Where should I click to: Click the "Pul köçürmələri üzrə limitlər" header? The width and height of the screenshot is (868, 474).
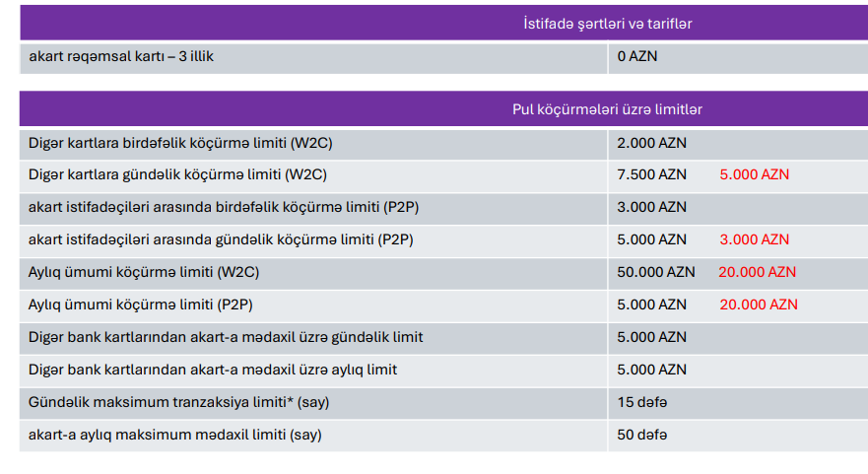(606, 108)
